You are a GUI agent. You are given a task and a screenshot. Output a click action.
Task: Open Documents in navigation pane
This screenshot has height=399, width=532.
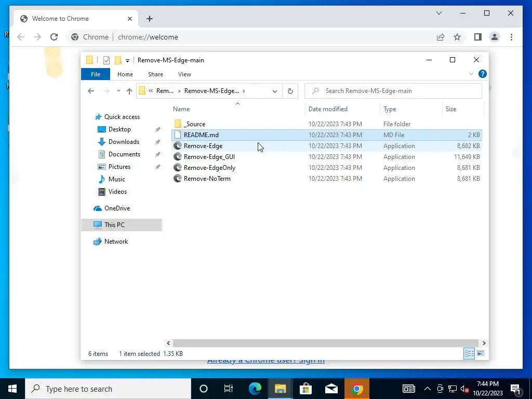pos(124,154)
